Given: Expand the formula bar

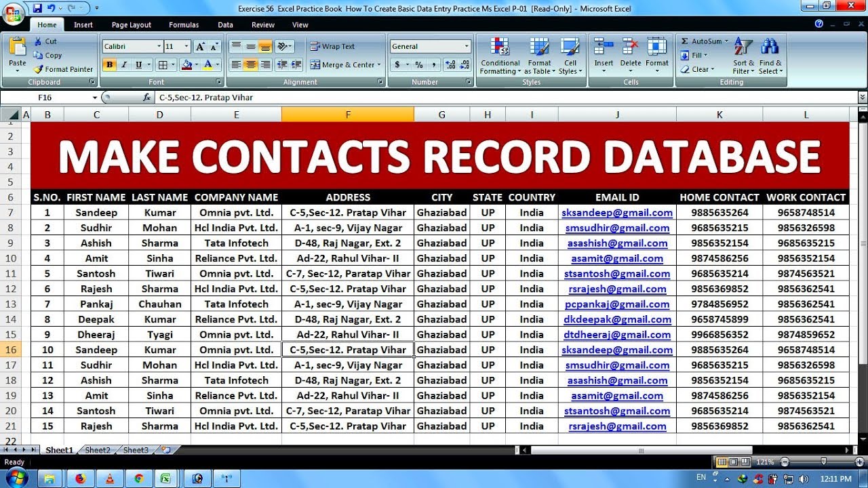Looking at the screenshot, I should tap(863, 98).
